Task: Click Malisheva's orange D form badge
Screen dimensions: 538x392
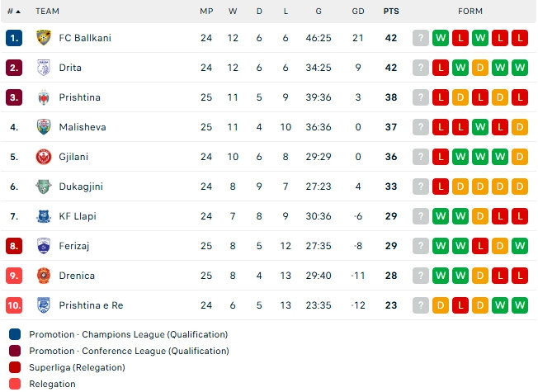Action: [x=520, y=127]
